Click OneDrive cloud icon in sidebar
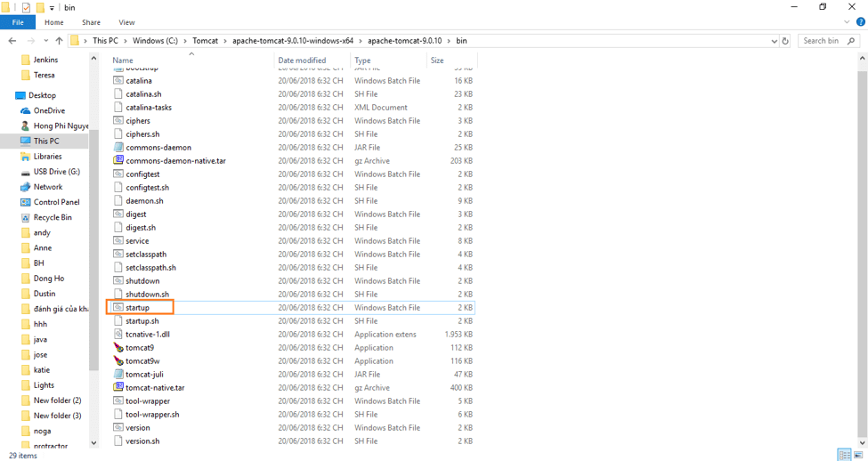The image size is (868, 461). click(x=25, y=110)
